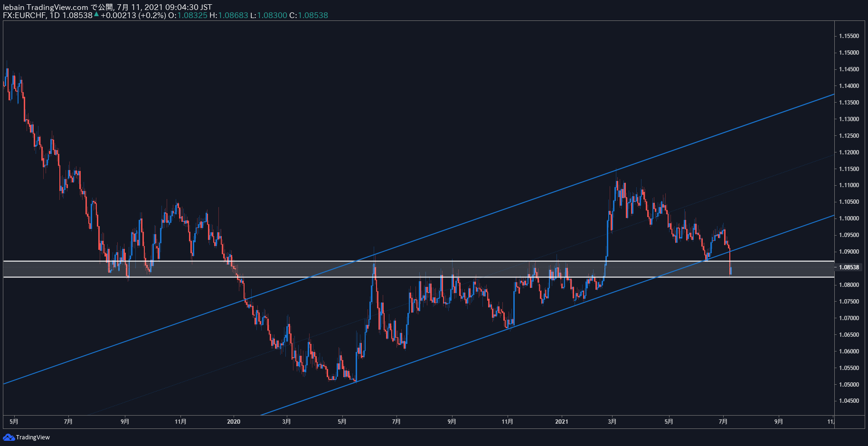Click the 1.07500 price axis label
The width and height of the screenshot is (868, 446).
point(849,302)
